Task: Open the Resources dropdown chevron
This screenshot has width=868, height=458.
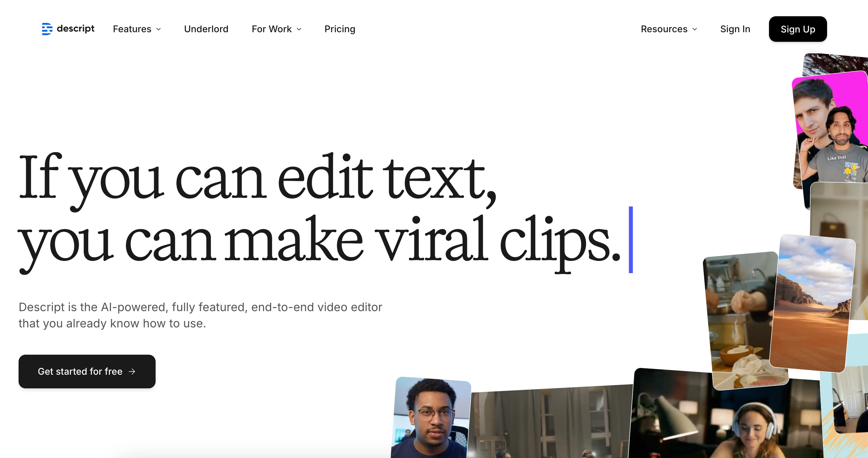Action: point(695,29)
